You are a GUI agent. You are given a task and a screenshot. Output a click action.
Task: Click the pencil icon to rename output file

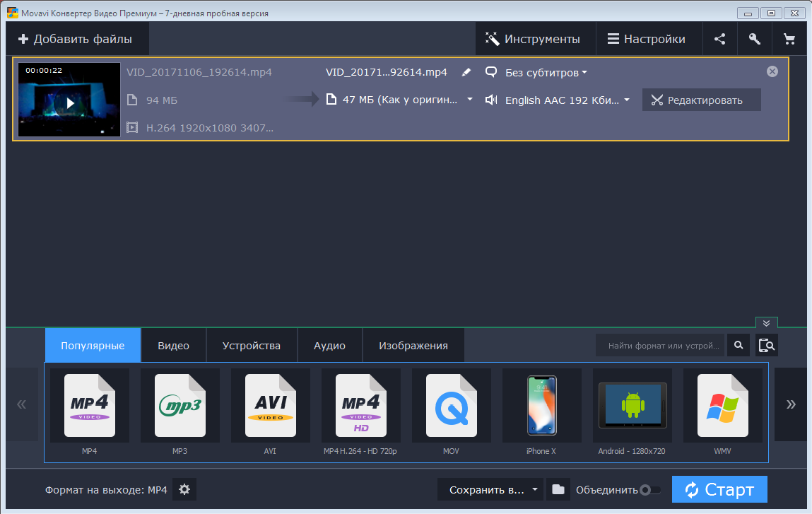[466, 72]
